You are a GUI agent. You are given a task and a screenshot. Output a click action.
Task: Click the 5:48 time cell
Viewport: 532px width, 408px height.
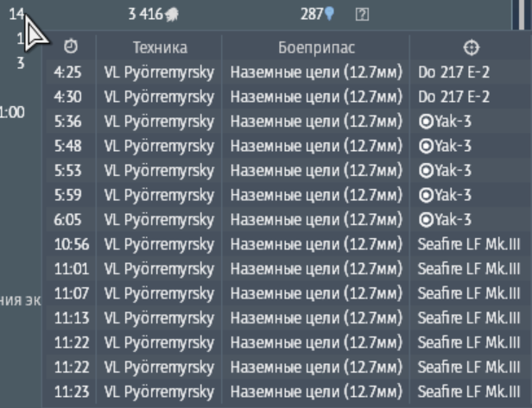click(67, 146)
